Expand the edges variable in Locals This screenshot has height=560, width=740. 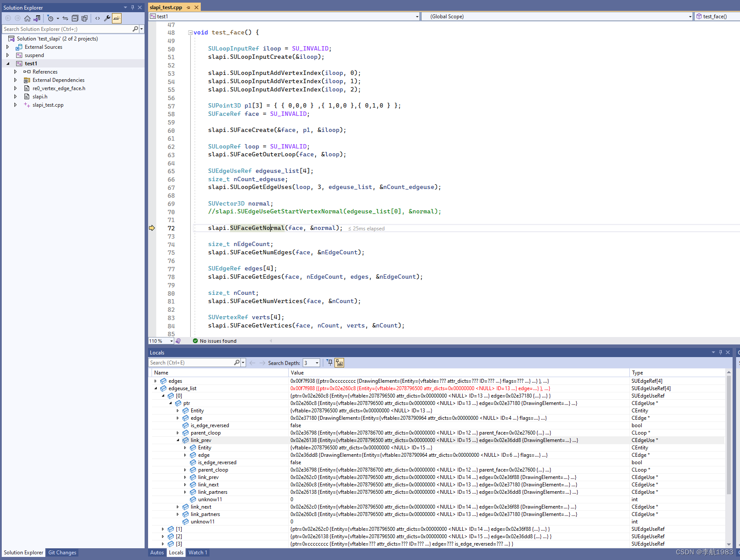coord(155,381)
